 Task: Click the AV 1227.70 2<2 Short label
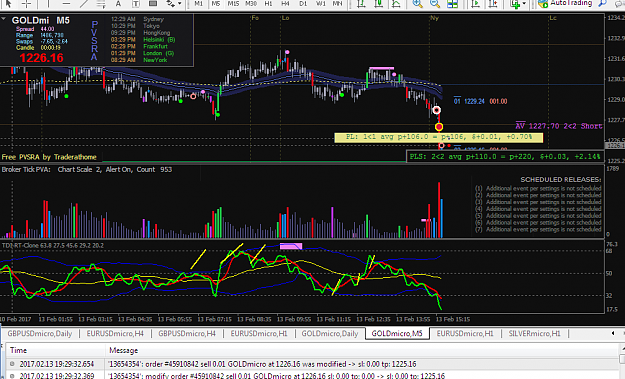point(559,126)
